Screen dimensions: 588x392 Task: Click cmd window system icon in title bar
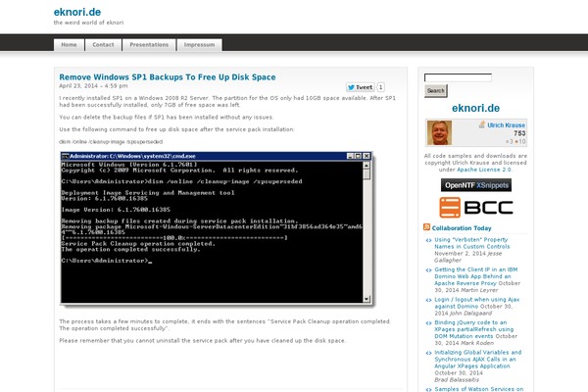pyautogui.click(x=66, y=156)
